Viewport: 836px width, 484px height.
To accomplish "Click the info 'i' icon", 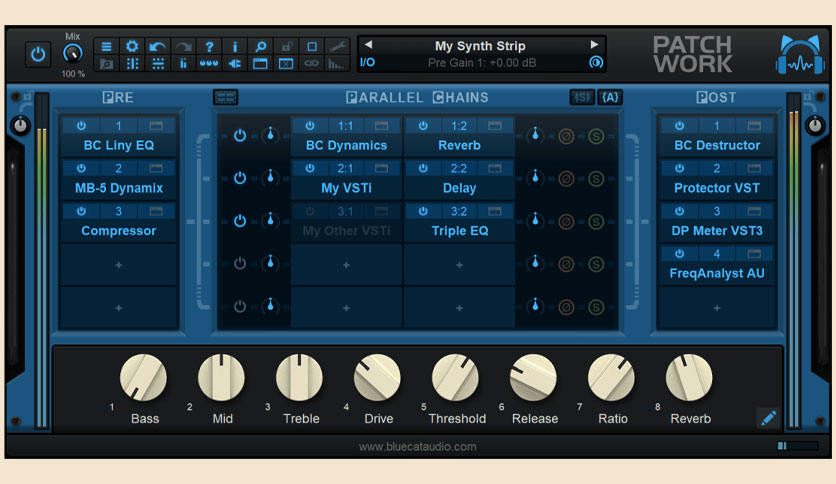I will click(x=235, y=47).
